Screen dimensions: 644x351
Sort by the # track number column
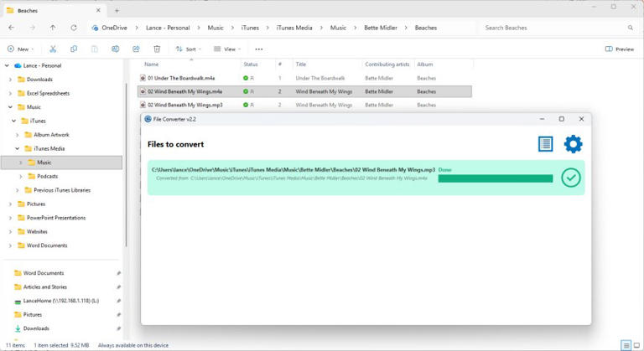click(x=280, y=65)
